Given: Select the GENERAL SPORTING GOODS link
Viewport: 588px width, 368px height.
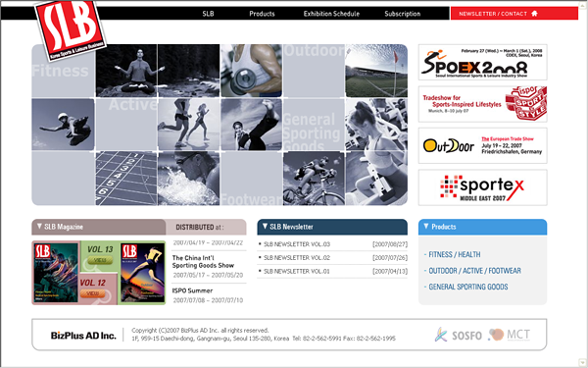Looking at the screenshot, I should click(x=468, y=287).
